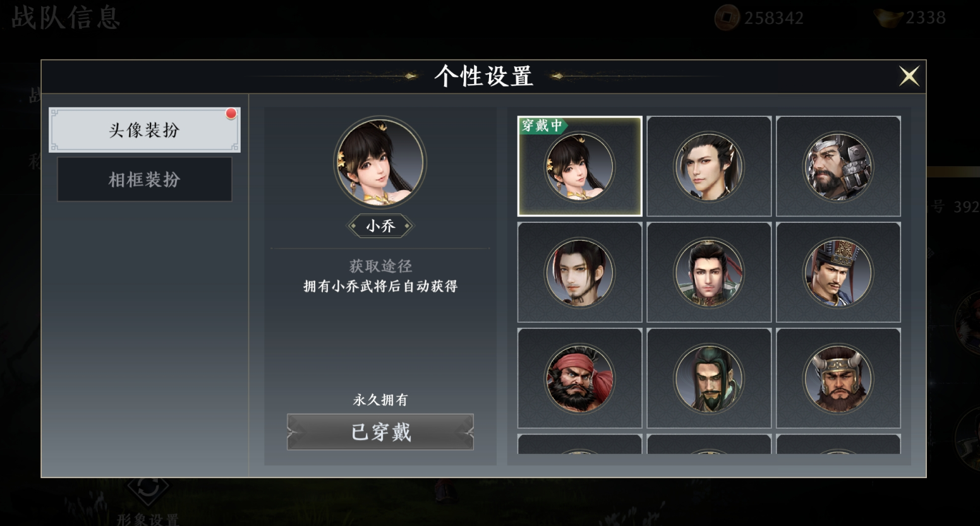Choose the avatar with red tassel headpiece
Image resolution: width=980 pixels, height=526 pixels.
tap(709, 272)
